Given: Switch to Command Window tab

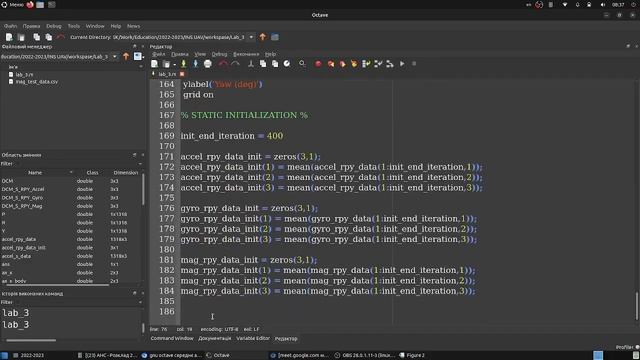Looking at the screenshot, I should pyautogui.click(x=172, y=338).
